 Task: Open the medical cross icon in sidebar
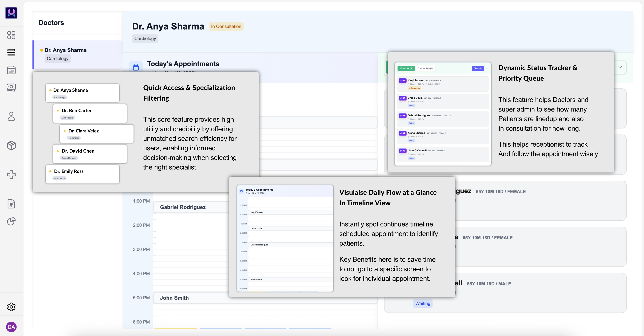pos(11,174)
